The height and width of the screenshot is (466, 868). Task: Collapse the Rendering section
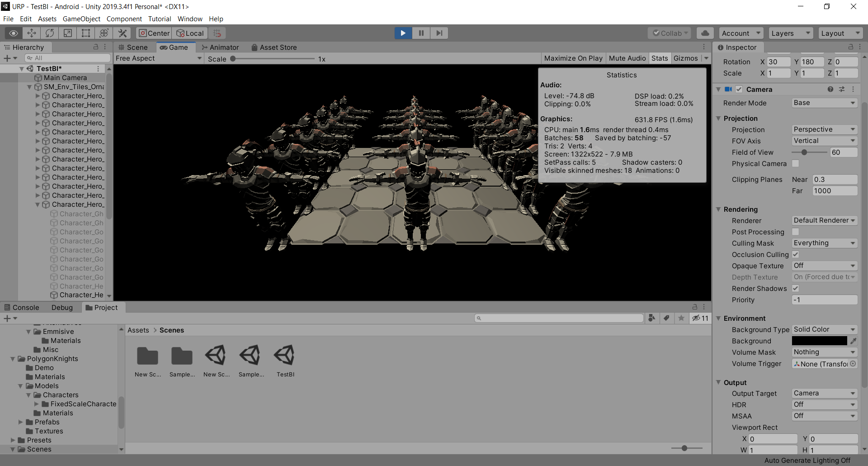[x=718, y=209]
